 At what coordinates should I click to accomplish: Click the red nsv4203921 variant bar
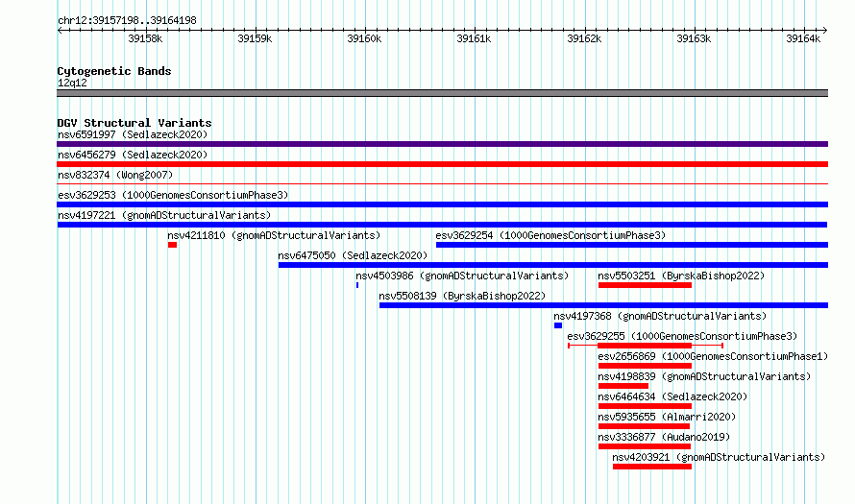pyautogui.click(x=652, y=467)
